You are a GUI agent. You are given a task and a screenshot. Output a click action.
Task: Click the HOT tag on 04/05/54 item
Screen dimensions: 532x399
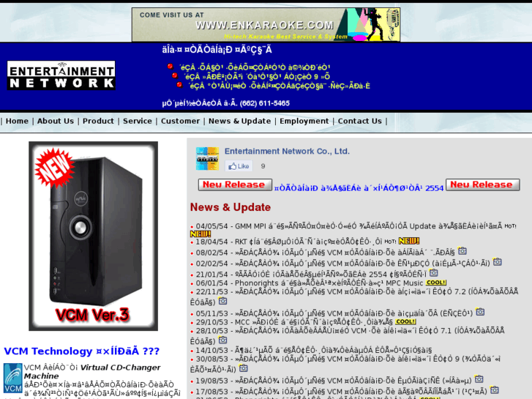click(510, 226)
